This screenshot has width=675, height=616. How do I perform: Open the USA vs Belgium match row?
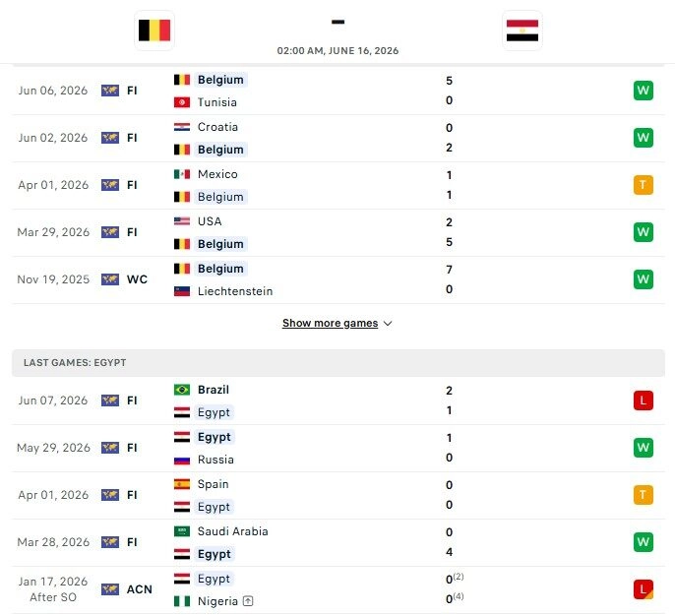pos(338,233)
